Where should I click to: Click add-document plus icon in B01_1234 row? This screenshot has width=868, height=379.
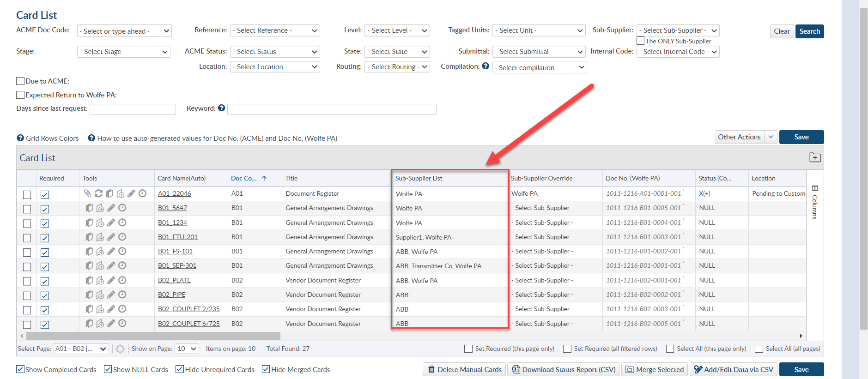pos(100,223)
